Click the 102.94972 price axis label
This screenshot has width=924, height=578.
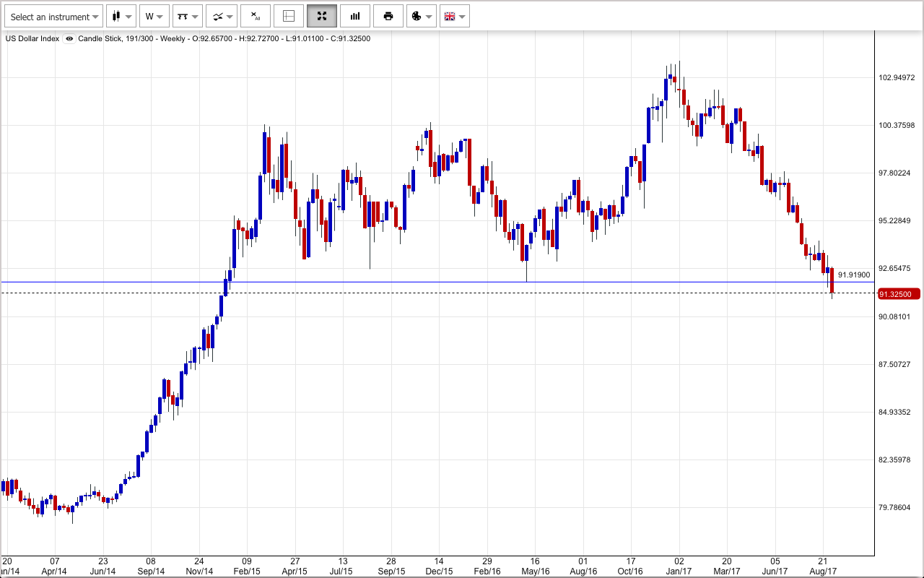tap(898, 78)
